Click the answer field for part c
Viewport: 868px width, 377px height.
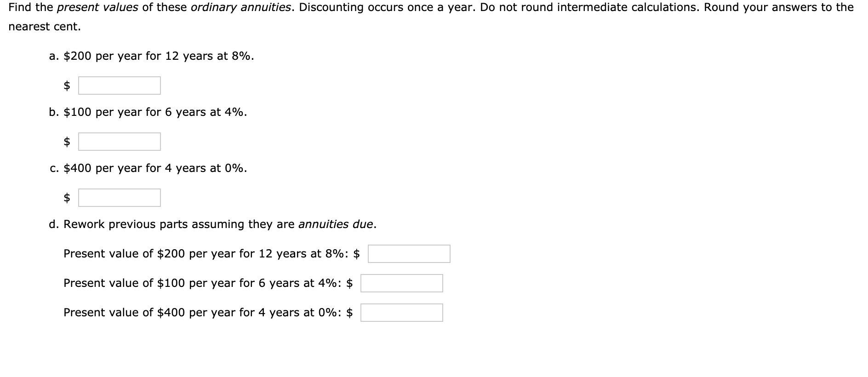tap(120, 198)
